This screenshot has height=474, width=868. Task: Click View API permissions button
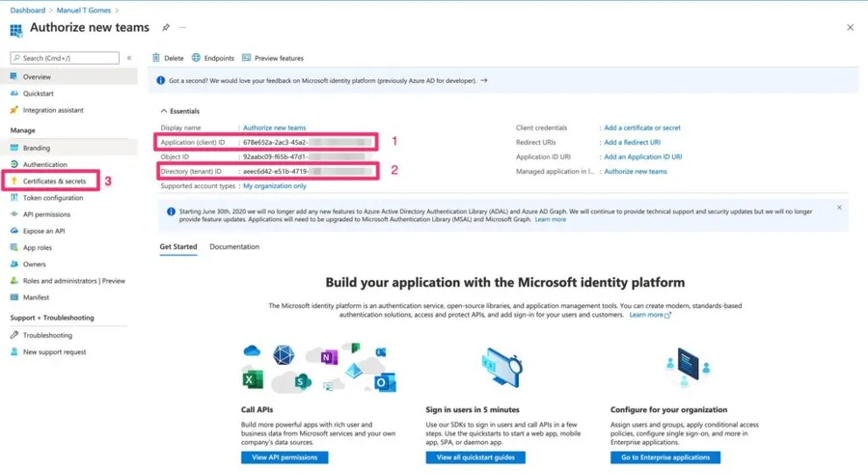coord(285,458)
